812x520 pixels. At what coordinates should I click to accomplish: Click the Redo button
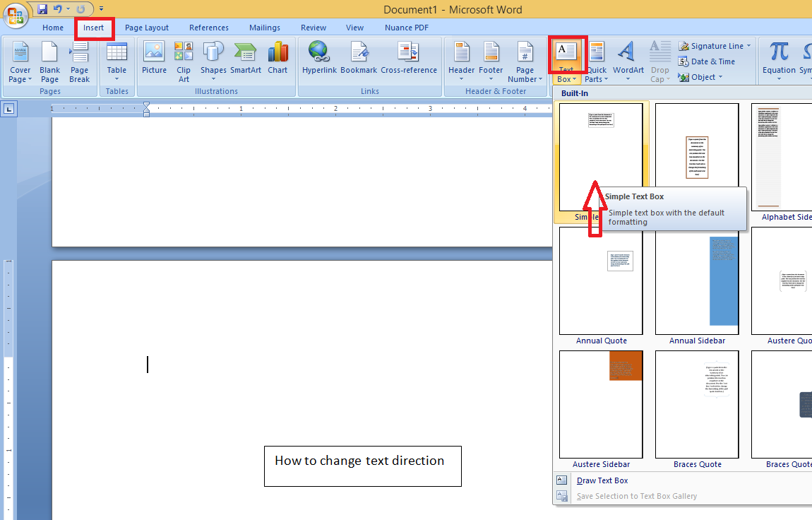pyautogui.click(x=80, y=8)
